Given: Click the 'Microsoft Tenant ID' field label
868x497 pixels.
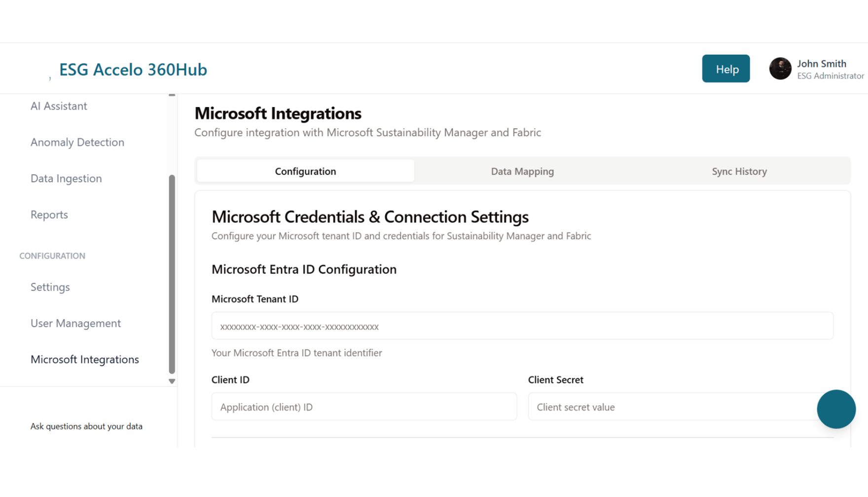Looking at the screenshot, I should tap(254, 299).
